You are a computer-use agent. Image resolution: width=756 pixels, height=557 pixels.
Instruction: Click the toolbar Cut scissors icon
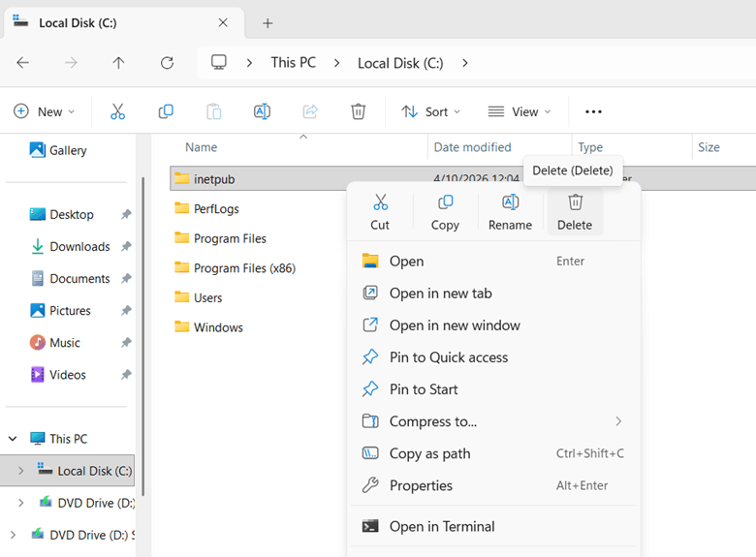(x=117, y=111)
